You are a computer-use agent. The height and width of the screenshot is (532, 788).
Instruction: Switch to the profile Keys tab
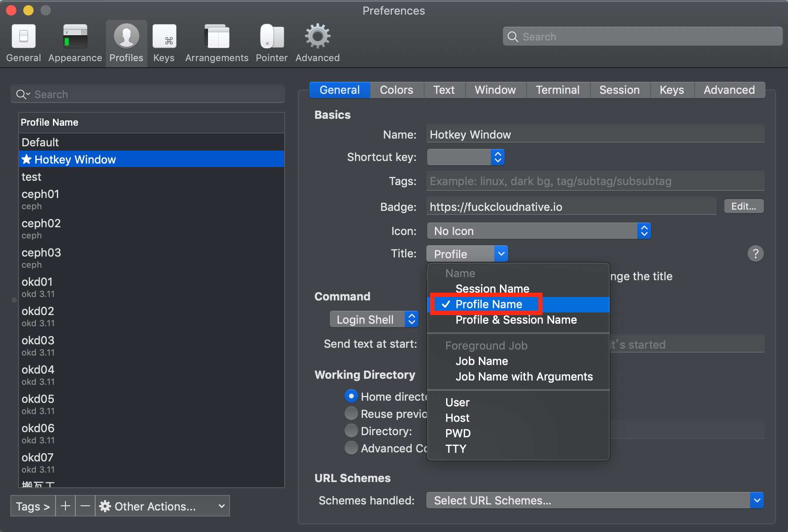(x=672, y=90)
